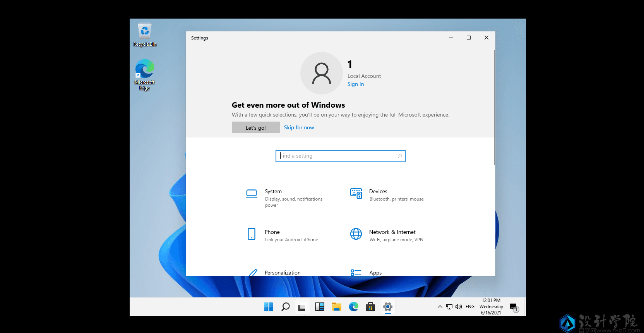Screen dimensions: 644x333
Task: Open the clock and date in taskbar
Action: (491, 307)
